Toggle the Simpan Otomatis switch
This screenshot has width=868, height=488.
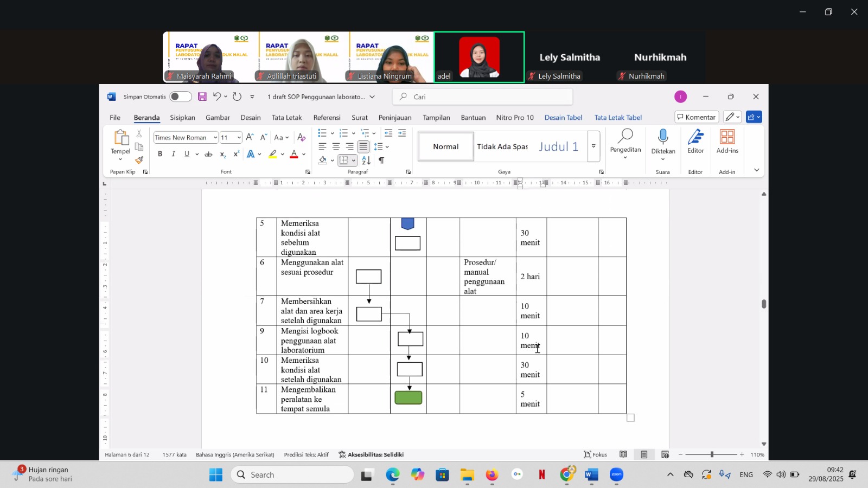(180, 97)
